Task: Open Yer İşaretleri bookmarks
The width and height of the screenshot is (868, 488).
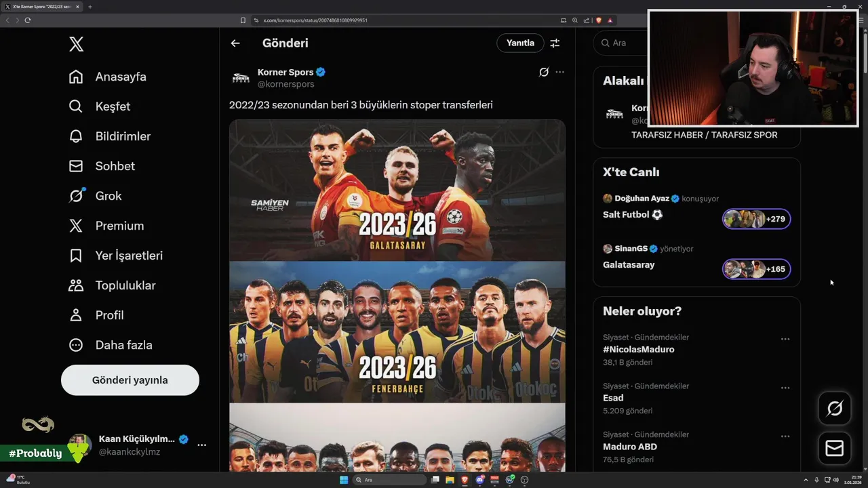Action: tap(116, 256)
